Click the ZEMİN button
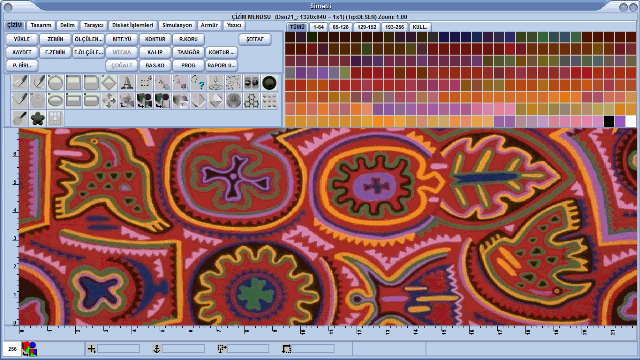This screenshot has height=360, width=640. (x=55, y=39)
